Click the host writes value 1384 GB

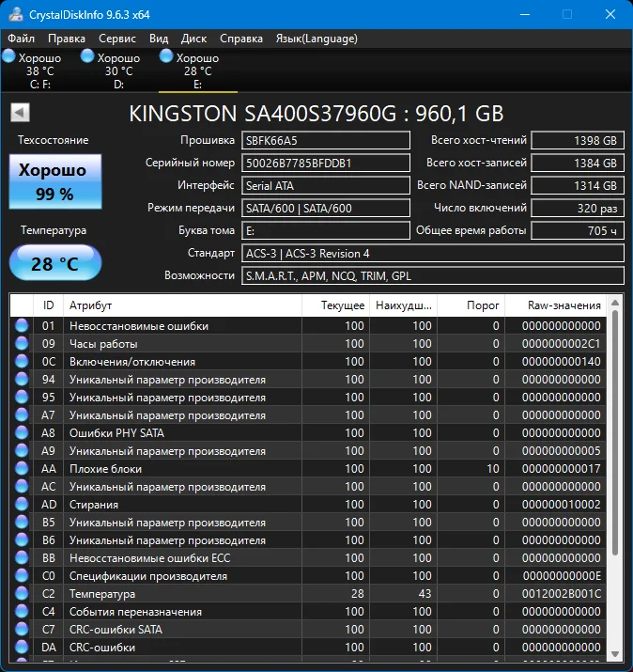tap(578, 164)
